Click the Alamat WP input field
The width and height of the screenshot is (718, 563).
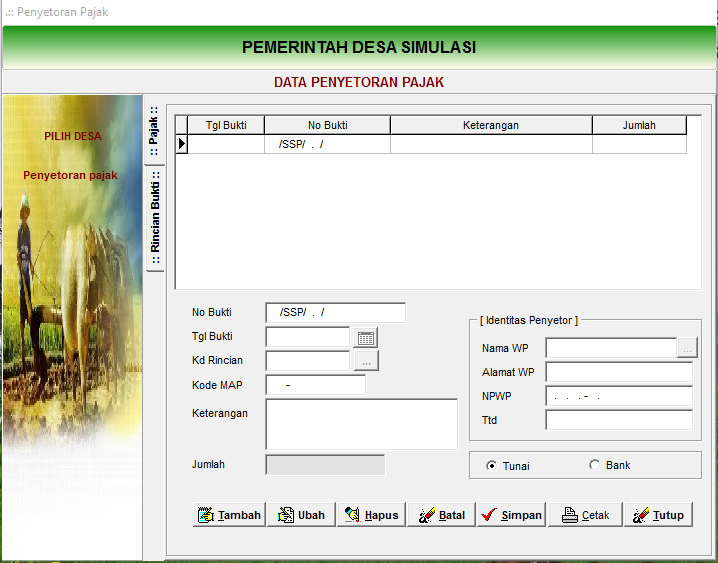point(618,372)
